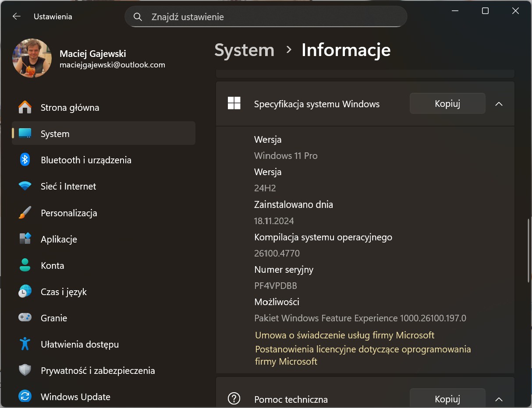The image size is (532, 408).
Task: Open Sieć i Internet settings
Action: click(x=104, y=186)
